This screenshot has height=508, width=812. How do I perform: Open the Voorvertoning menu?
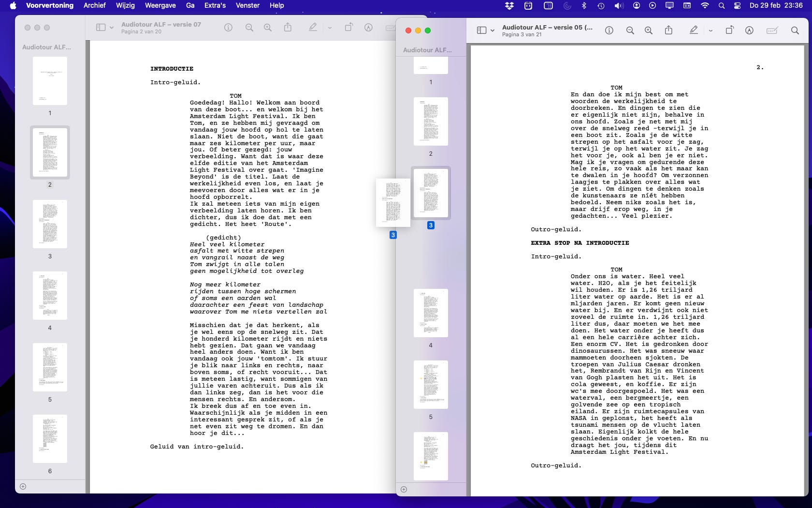coord(50,5)
